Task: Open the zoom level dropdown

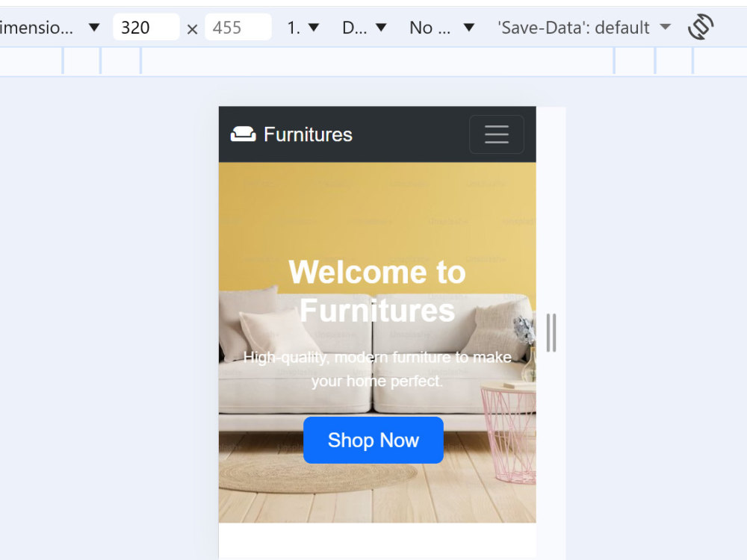Action: pyautogui.click(x=303, y=28)
